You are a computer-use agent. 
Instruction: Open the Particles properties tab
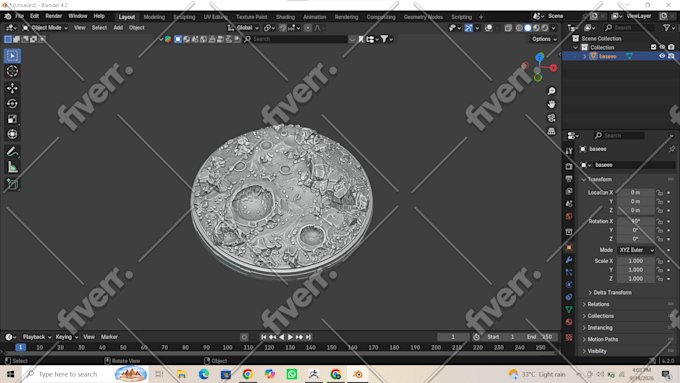[569, 272]
